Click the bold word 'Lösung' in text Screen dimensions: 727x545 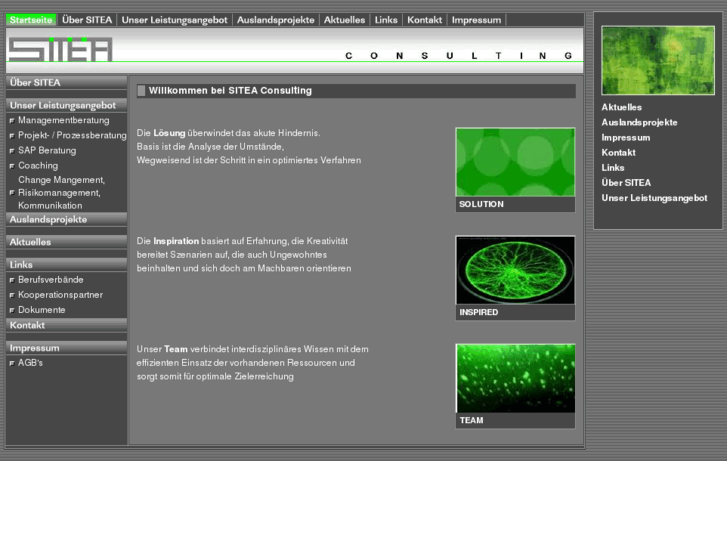(169, 133)
